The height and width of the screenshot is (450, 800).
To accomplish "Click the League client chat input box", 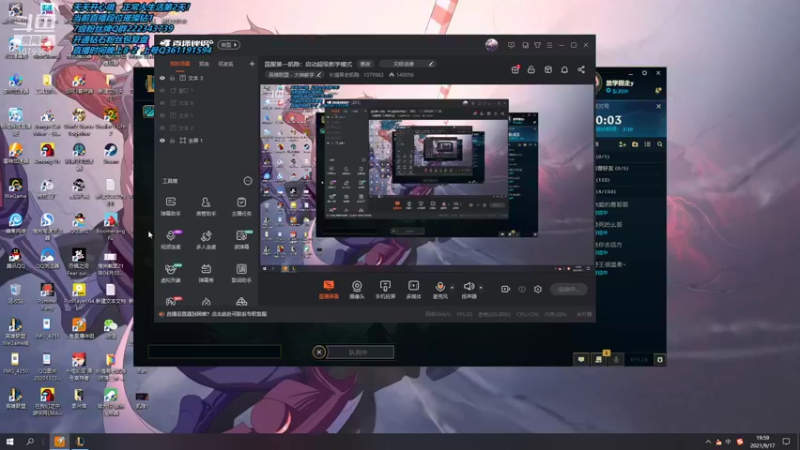I will (214, 352).
